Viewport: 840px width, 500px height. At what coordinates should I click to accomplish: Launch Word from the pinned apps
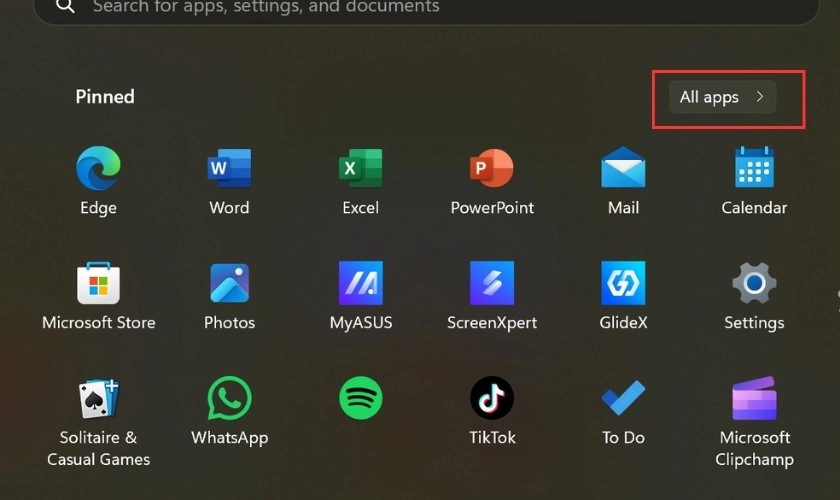(x=229, y=168)
